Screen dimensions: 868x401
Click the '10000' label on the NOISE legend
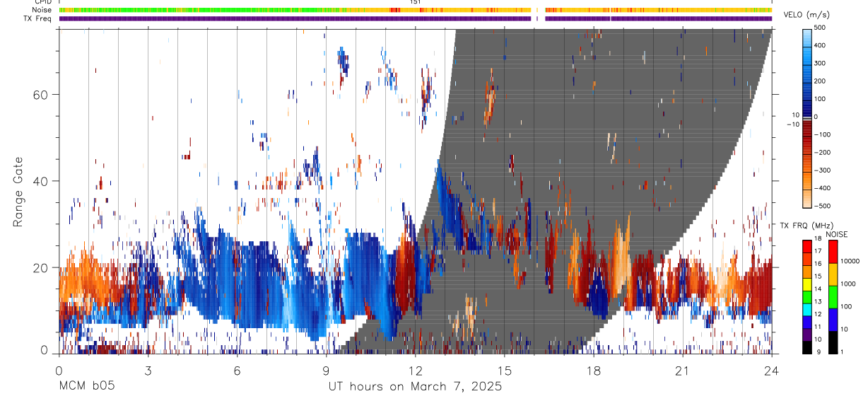[x=849, y=262]
